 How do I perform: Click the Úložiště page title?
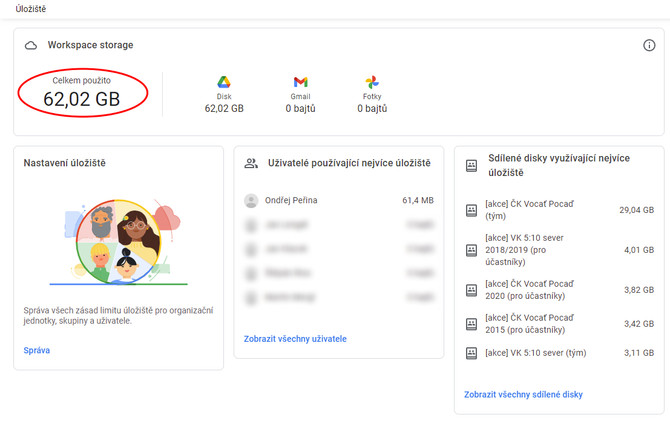[31, 9]
